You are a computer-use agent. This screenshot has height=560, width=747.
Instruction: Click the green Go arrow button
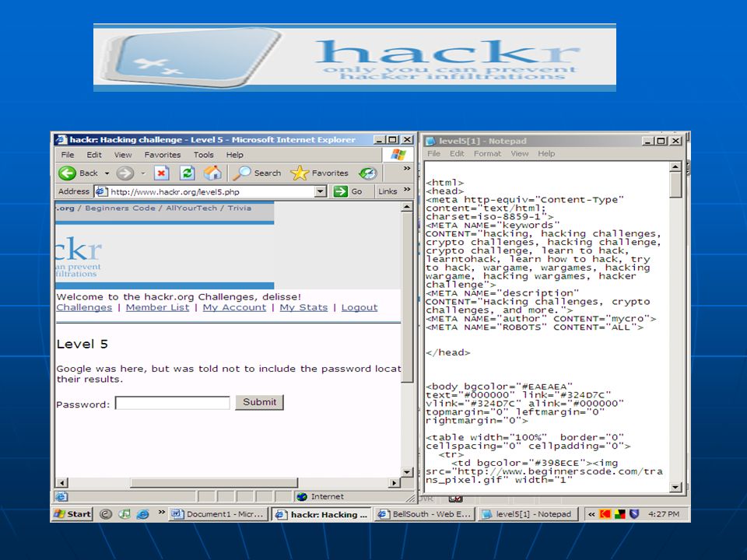(x=340, y=191)
